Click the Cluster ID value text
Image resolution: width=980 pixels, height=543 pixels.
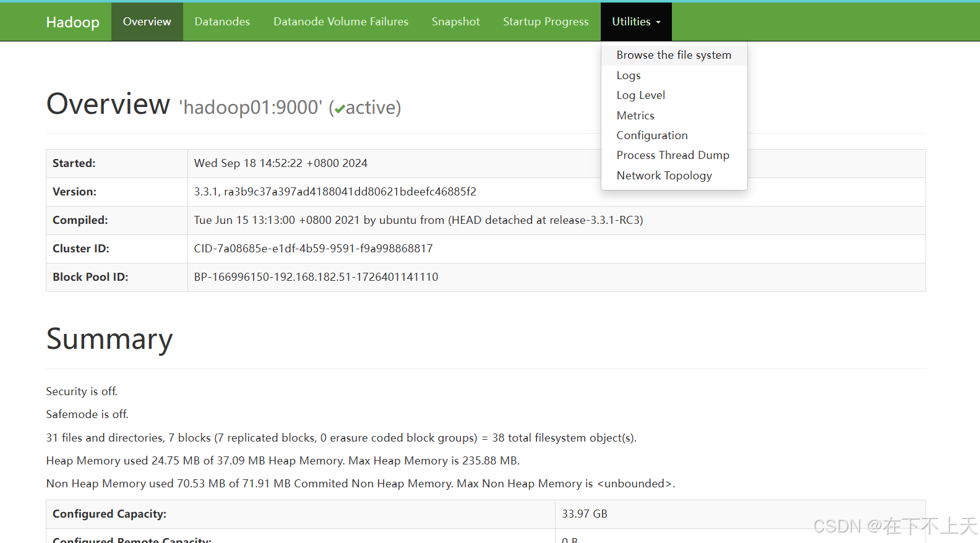tap(313, 249)
